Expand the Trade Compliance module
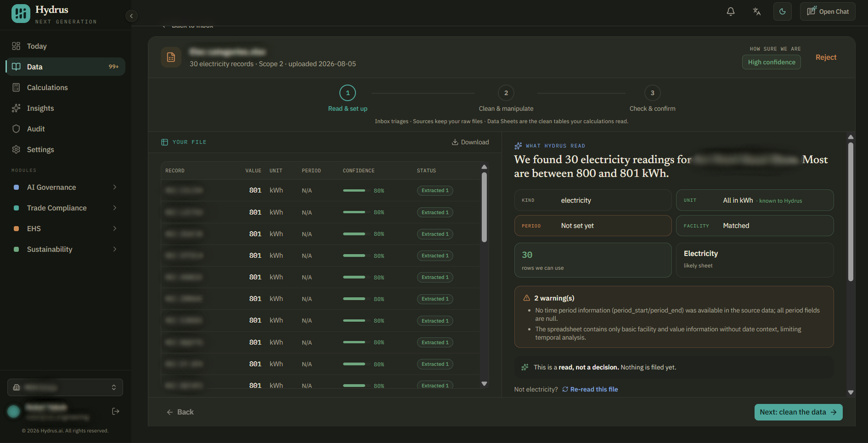868x443 pixels. (65, 208)
